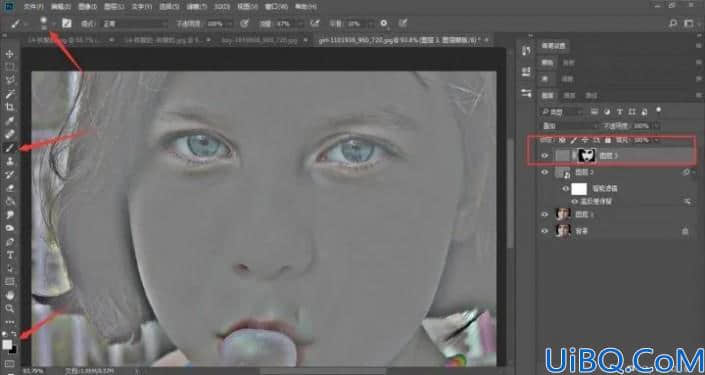The width and height of the screenshot is (705, 375).
Task: Switch to the boy-1919968_960_720.jpg tab
Action: click(259, 40)
